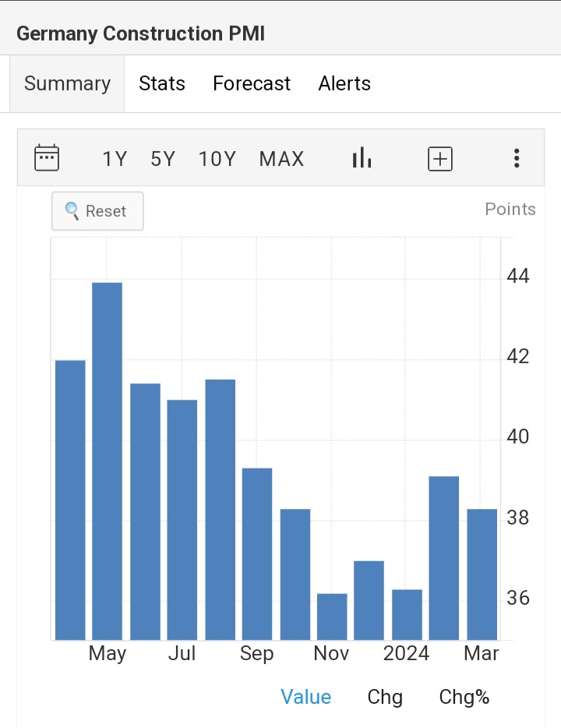
Task: Go to the Forecast tab
Action: pos(252,83)
